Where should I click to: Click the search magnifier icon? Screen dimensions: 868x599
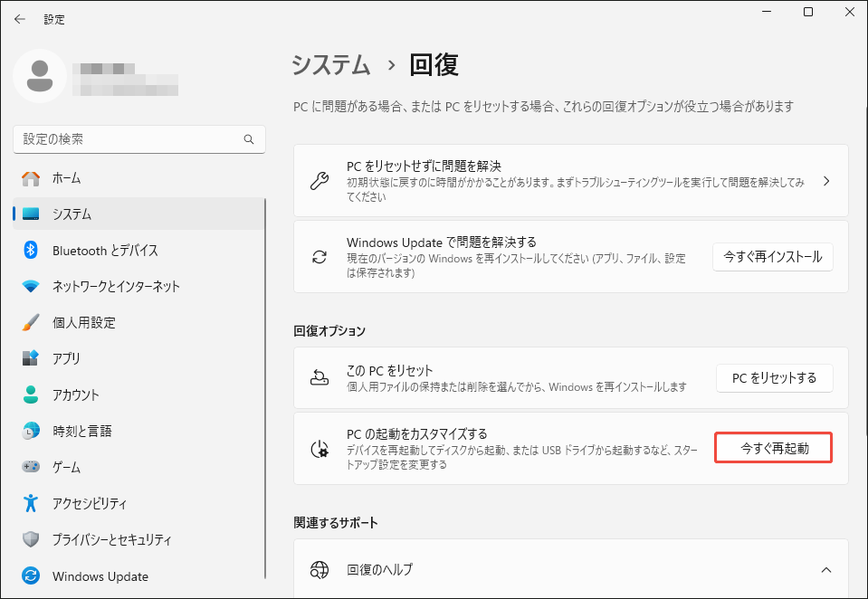249,139
